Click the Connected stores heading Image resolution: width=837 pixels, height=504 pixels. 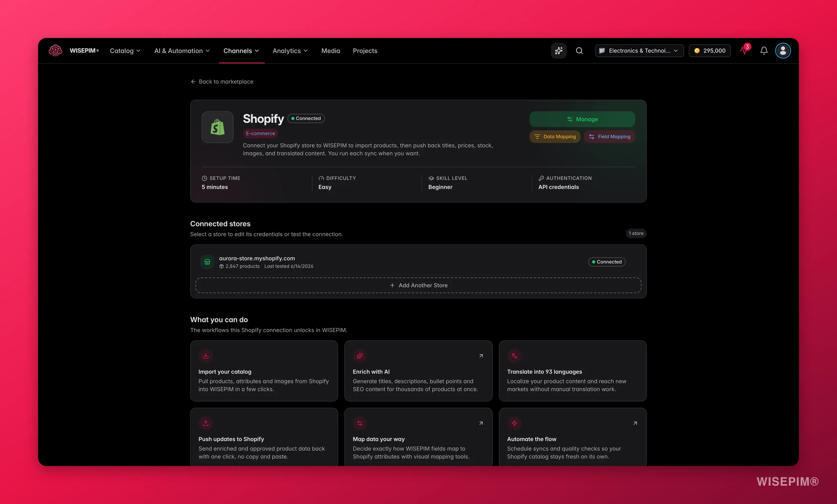[x=220, y=224]
